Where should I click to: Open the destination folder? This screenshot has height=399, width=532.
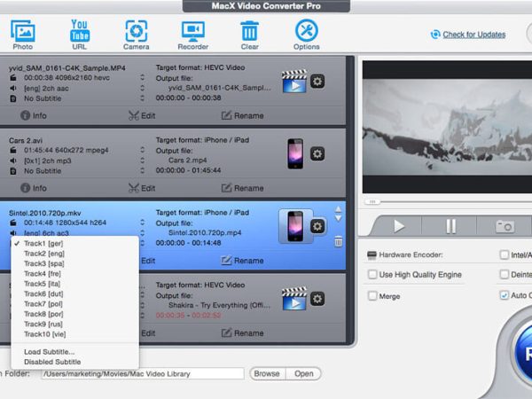[x=303, y=374]
